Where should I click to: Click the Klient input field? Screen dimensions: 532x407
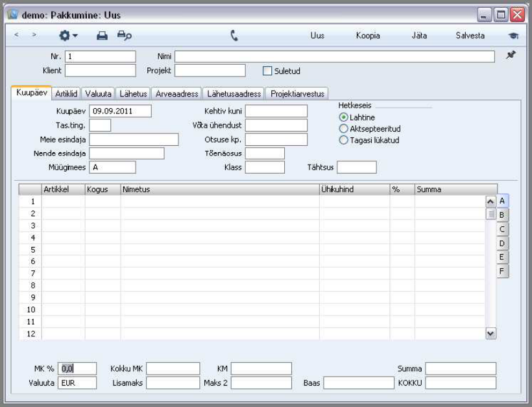pyautogui.click(x=101, y=71)
